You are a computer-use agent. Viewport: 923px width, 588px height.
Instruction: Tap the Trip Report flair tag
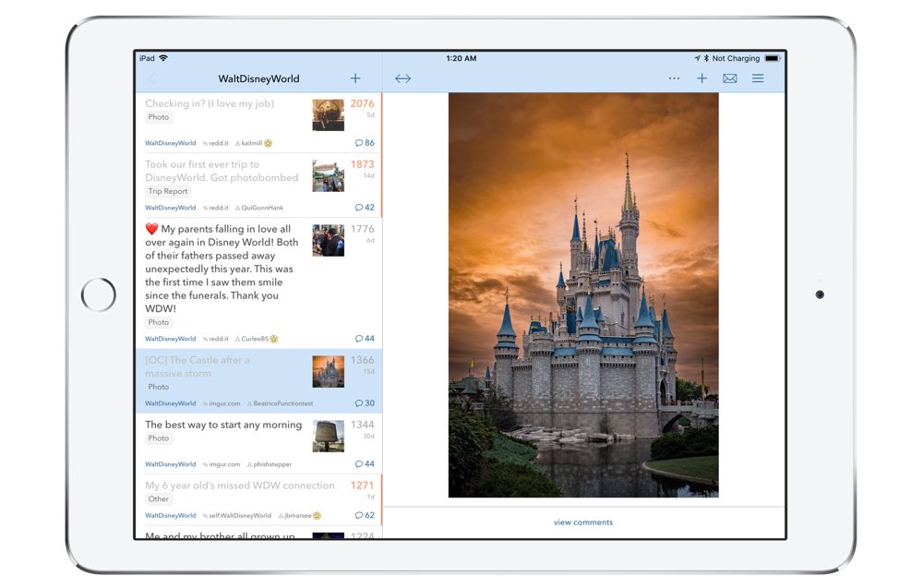pyautogui.click(x=168, y=191)
